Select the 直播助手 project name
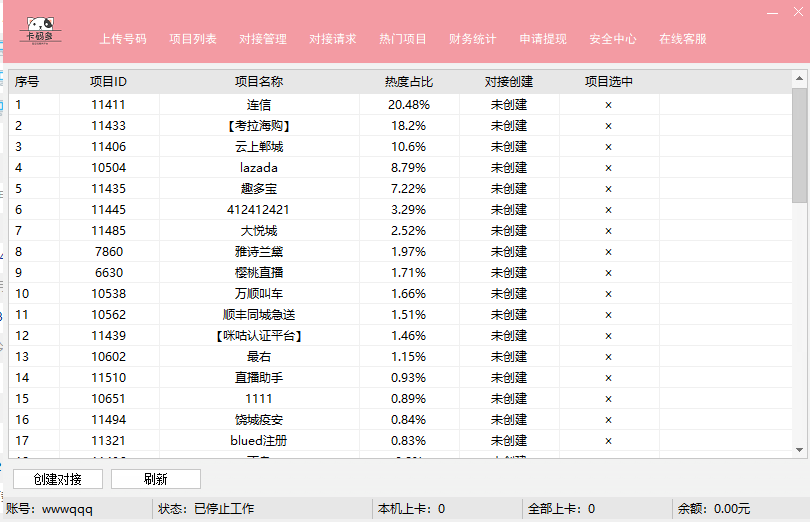This screenshot has width=810, height=522. 259,378
